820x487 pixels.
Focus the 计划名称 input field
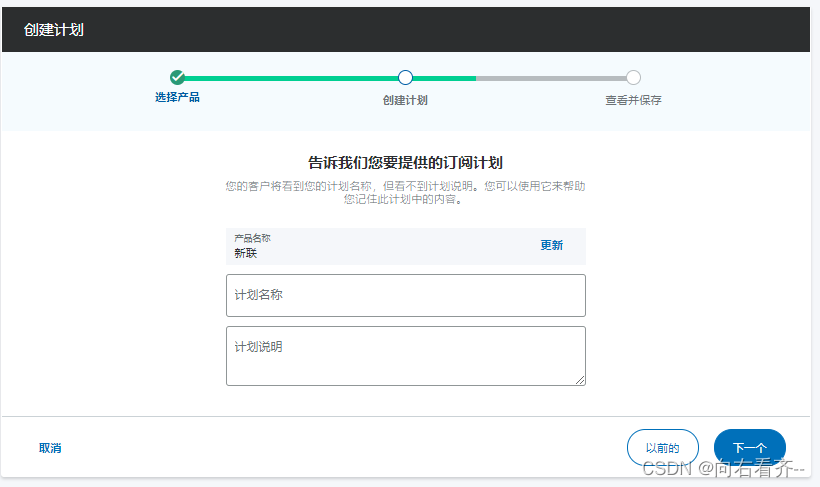click(x=406, y=296)
